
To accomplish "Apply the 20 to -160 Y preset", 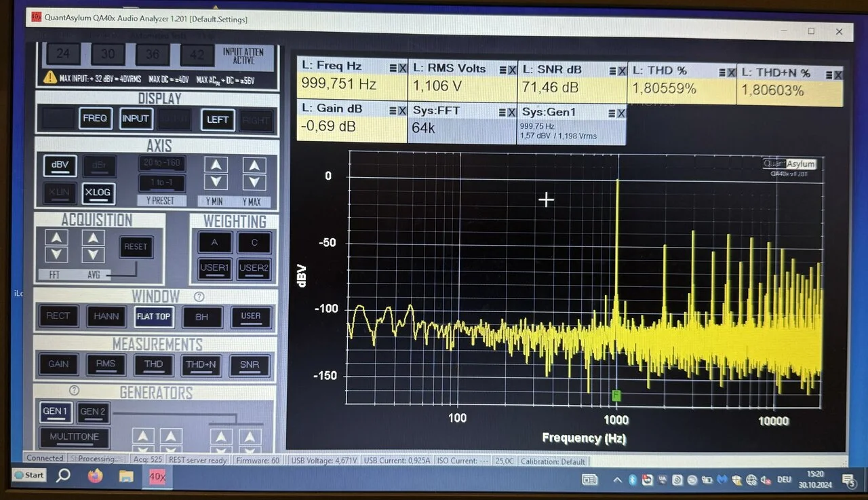I will [x=162, y=163].
